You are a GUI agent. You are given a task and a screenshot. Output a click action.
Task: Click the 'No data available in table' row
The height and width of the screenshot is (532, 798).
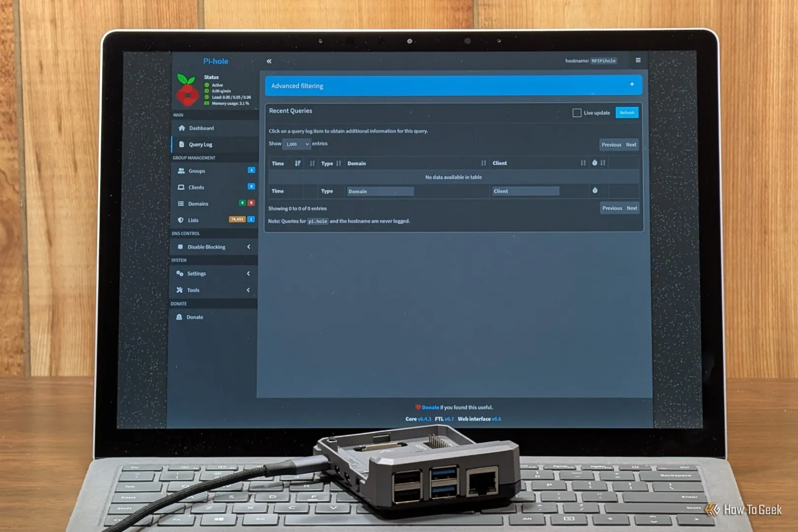point(454,177)
